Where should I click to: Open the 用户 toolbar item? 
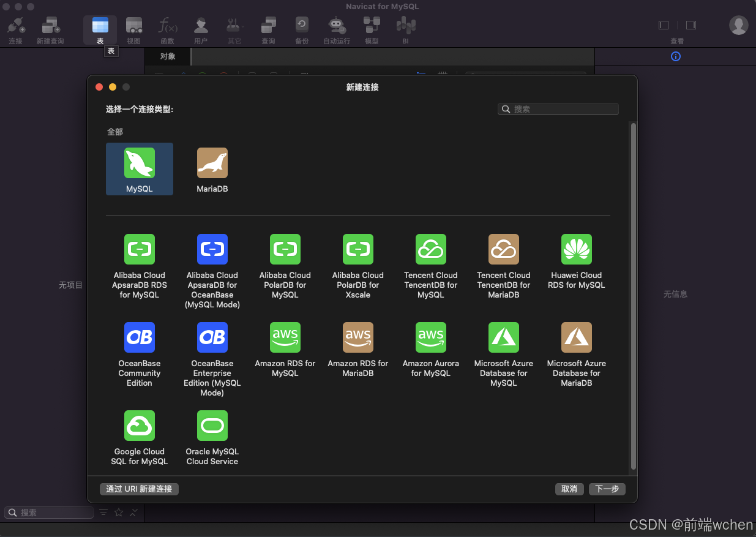(x=201, y=31)
